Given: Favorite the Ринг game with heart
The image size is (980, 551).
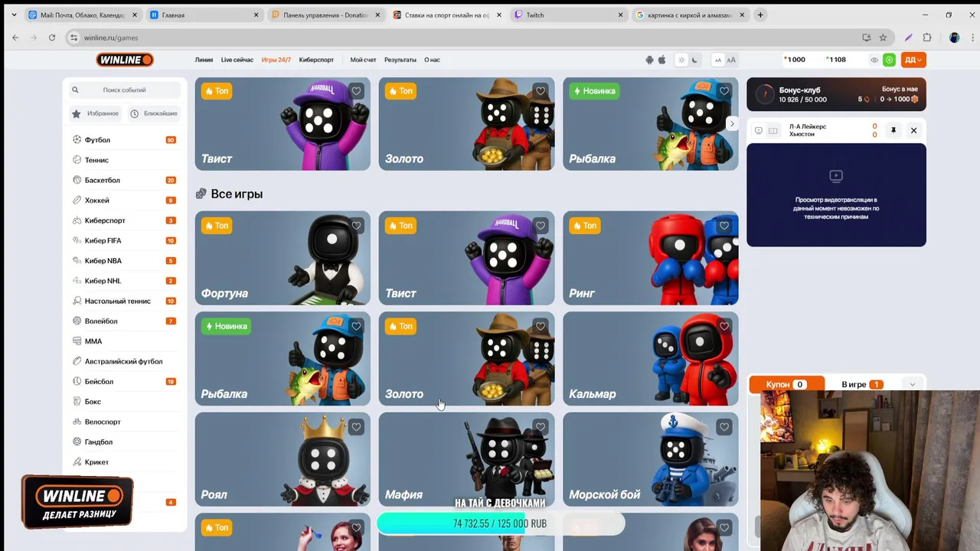Looking at the screenshot, I should pos(724,226).
